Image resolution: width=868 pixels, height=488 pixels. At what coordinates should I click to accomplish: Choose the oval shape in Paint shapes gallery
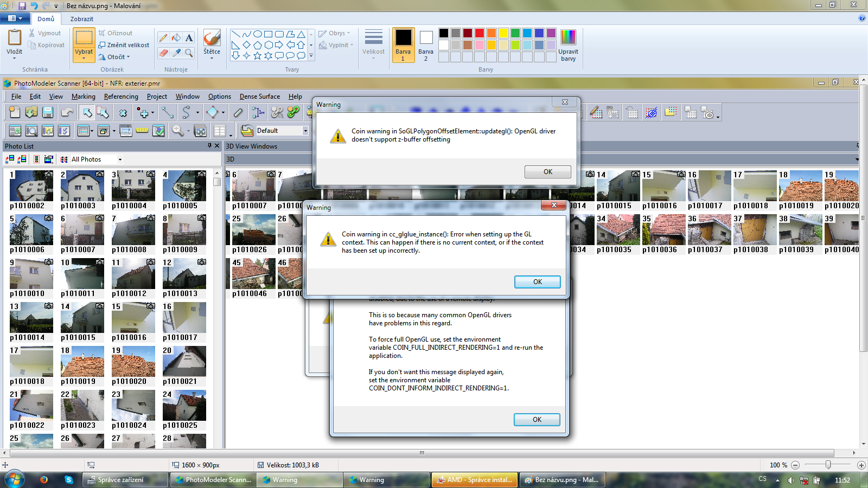258,34
